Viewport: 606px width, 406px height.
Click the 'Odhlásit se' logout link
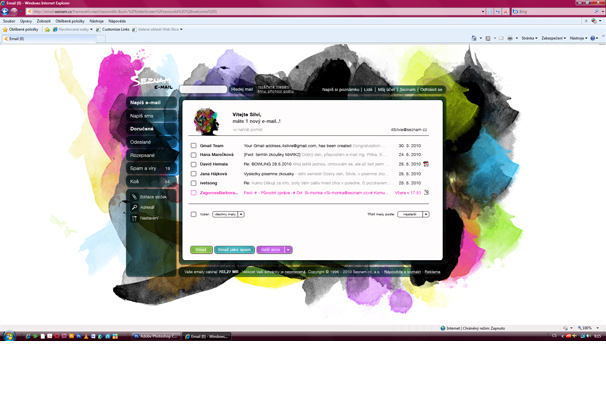pos(431,89)
